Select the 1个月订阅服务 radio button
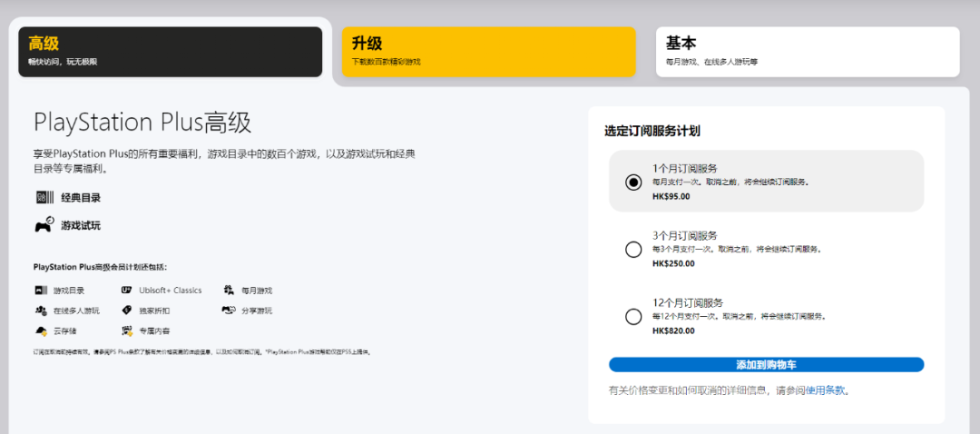Screen dimensions: 980x434 click(x=633, y=182)
